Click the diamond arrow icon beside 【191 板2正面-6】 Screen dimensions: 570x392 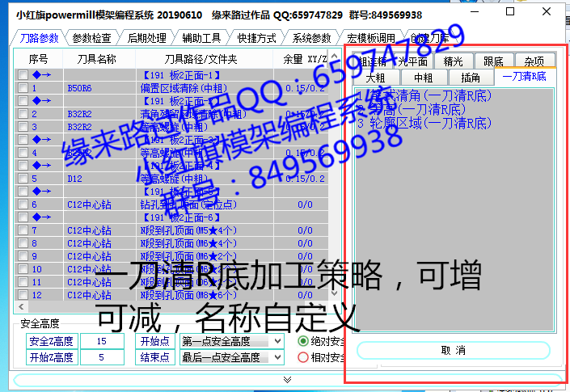(41, 217)
